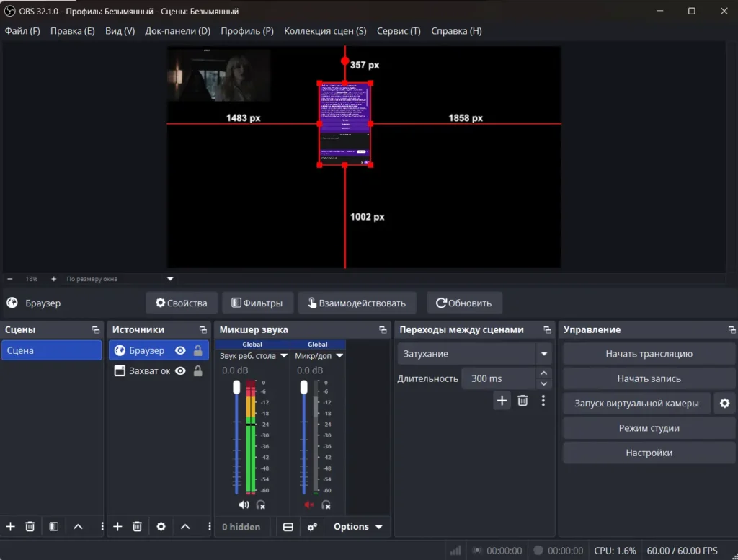Expand the Затухание transition dropdown

coord(543,354)
